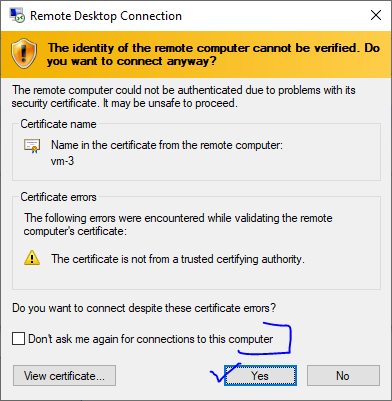
Task: Click the orange shield warning icon
Action: point(24,54)
